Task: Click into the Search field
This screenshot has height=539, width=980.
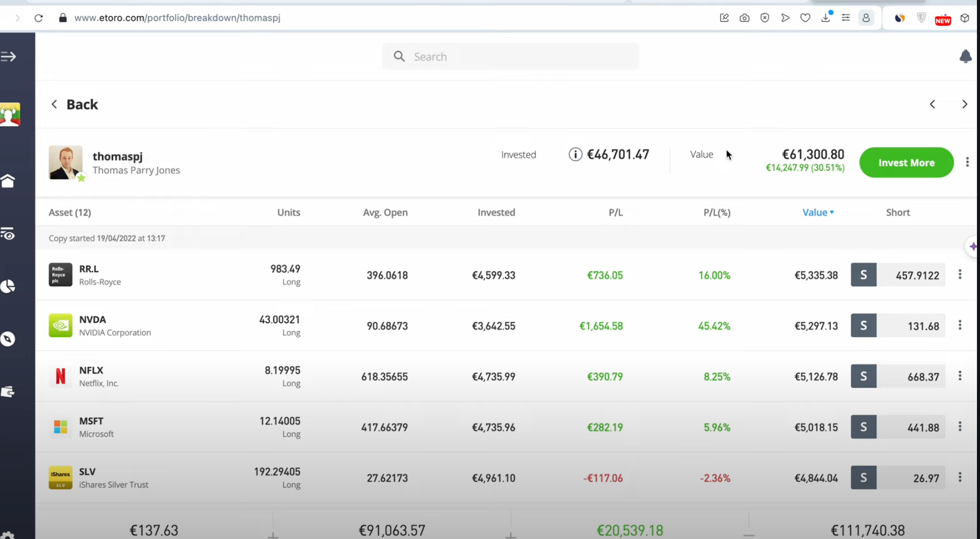Action: [511, 56]
